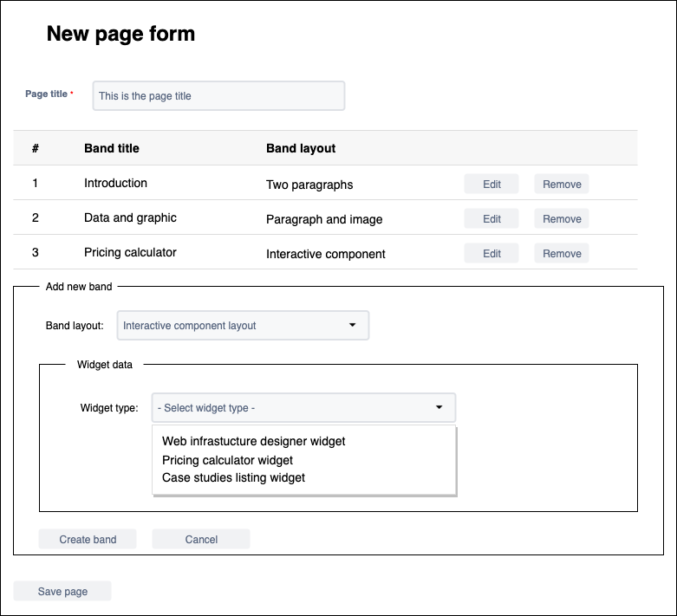Remove the Data and graphic band

562,219
